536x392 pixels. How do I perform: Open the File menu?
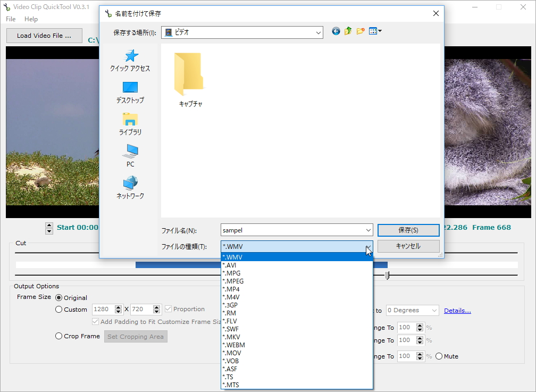[10, 19]
